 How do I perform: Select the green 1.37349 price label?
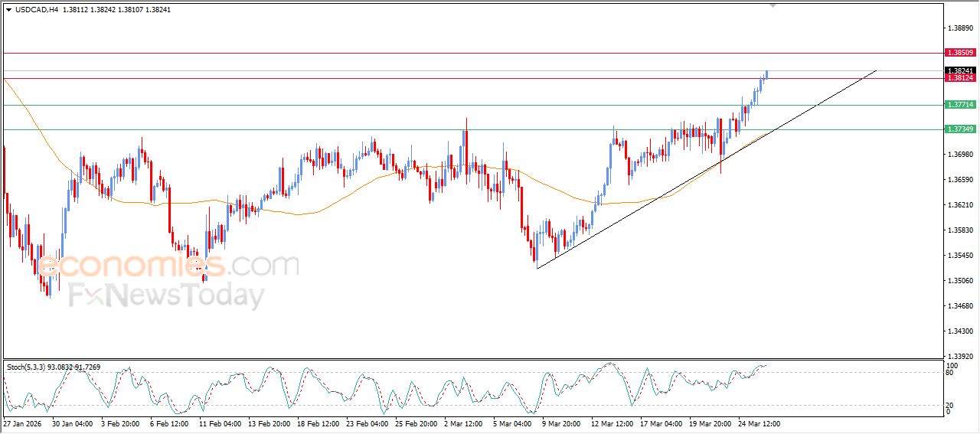click(x=959, y=129)
